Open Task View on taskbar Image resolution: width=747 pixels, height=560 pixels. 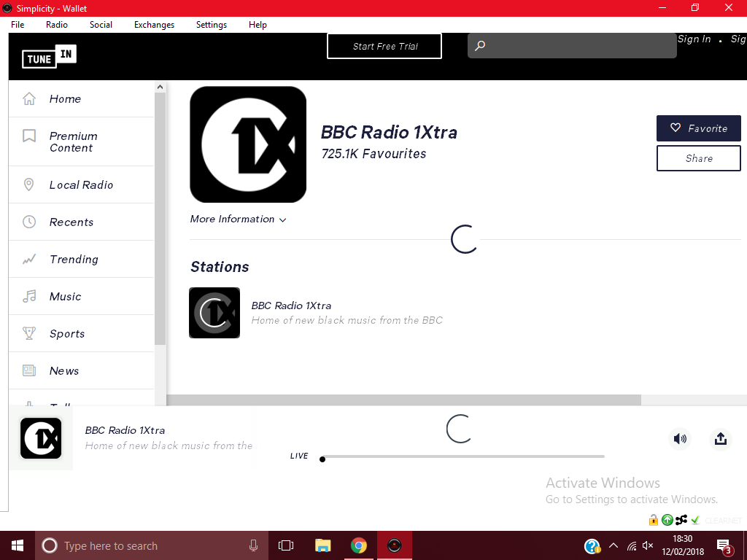tap(286, 545)
